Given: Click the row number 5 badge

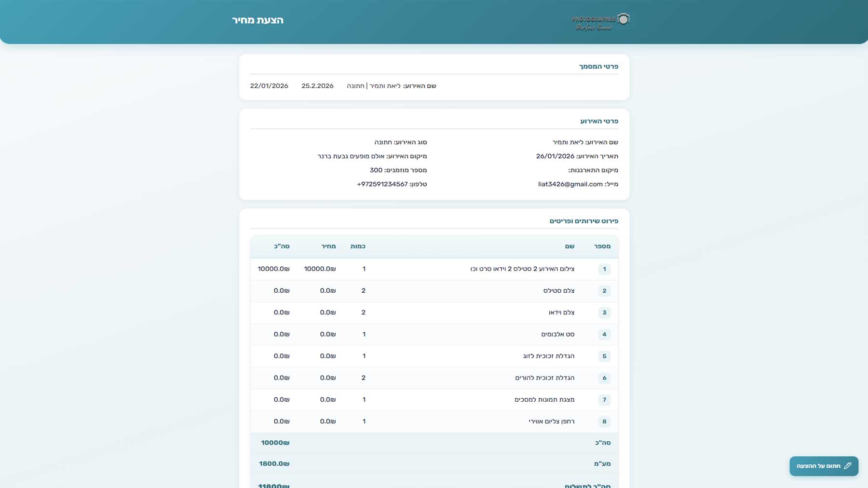Looking at the screenshot, I should [604, 356].
